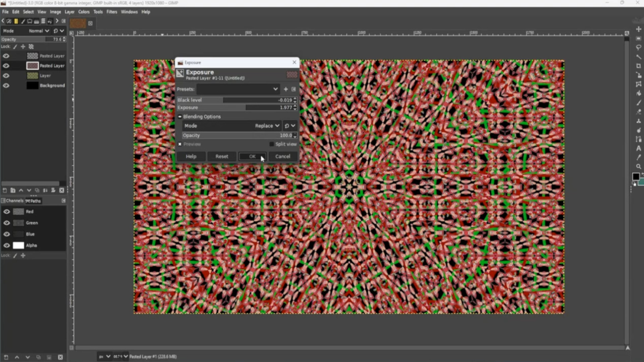Toggle visibility of the Green channel
The height and width of the screenshot is (362, 644).
(x=6, y=223)
